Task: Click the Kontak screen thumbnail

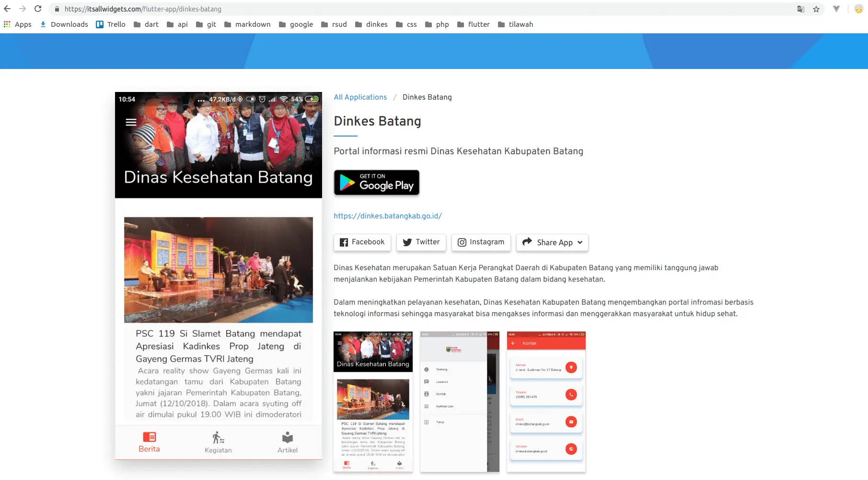Action: (x=545, y=401)
